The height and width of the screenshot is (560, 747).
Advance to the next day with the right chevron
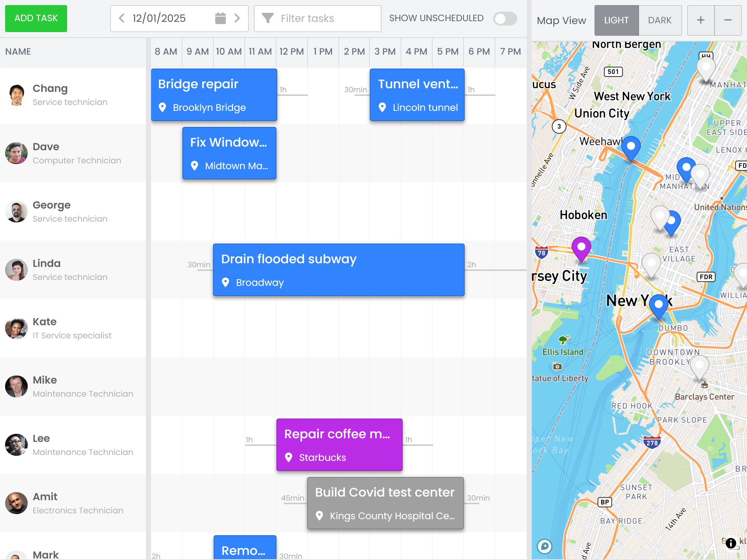tap(237, 18)
